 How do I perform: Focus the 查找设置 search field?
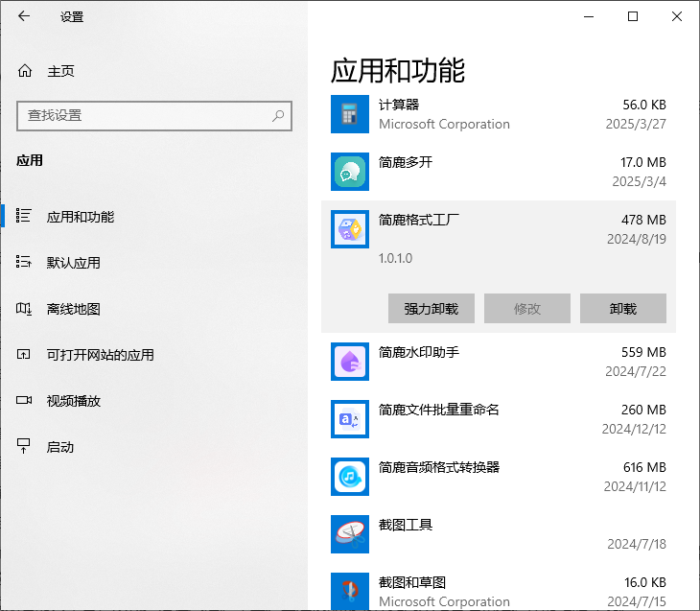(x=154, y=116)
